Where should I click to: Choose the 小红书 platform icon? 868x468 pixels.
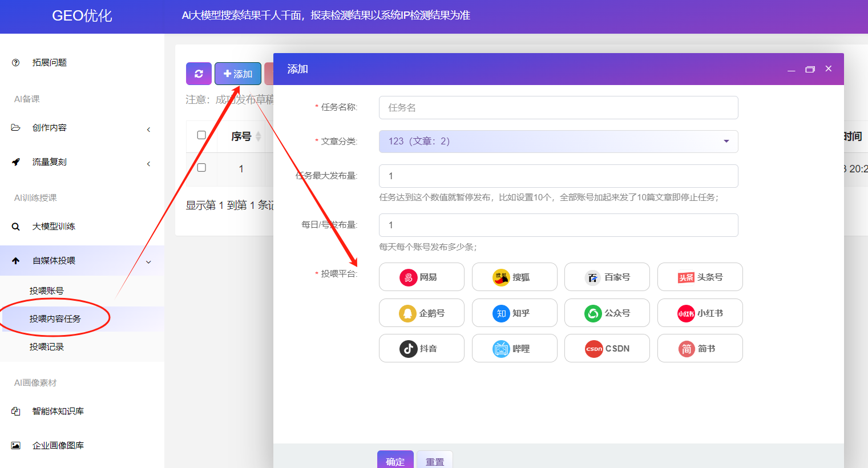click(x=700, y=313)
